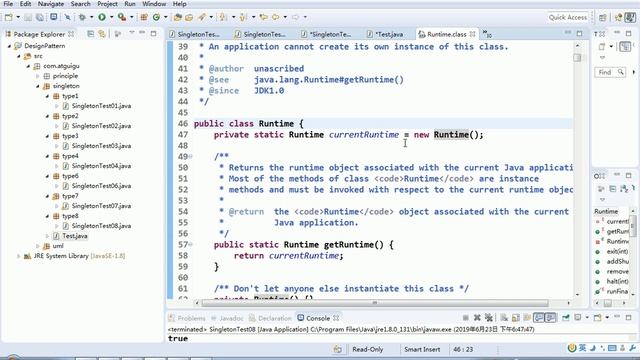The height and width of the screenshot is (360, 640).
Task: Click the Debug bug icon
Action: tap(82, 17)
